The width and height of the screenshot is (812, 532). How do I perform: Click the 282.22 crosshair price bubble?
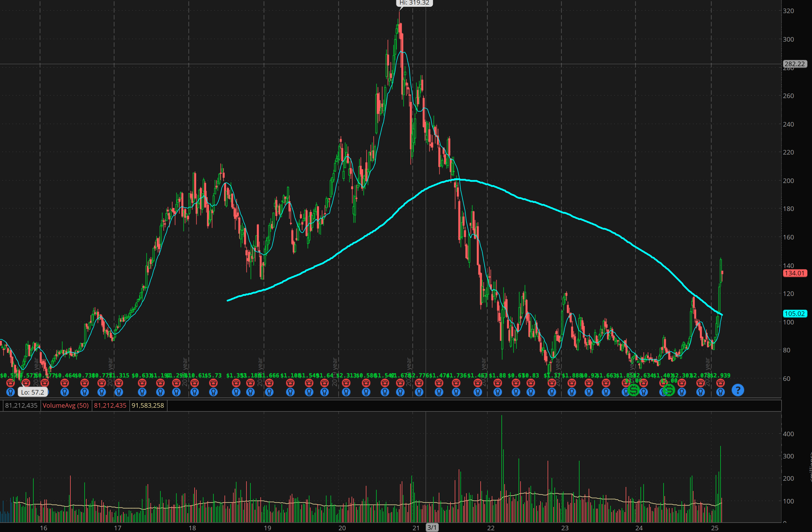click(x=794, y=64)
